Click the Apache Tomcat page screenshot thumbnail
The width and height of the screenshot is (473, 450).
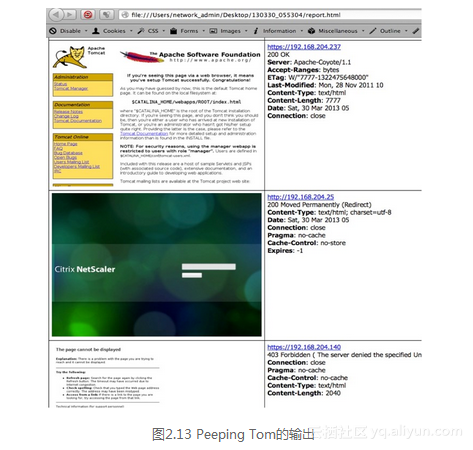(157, 115)
